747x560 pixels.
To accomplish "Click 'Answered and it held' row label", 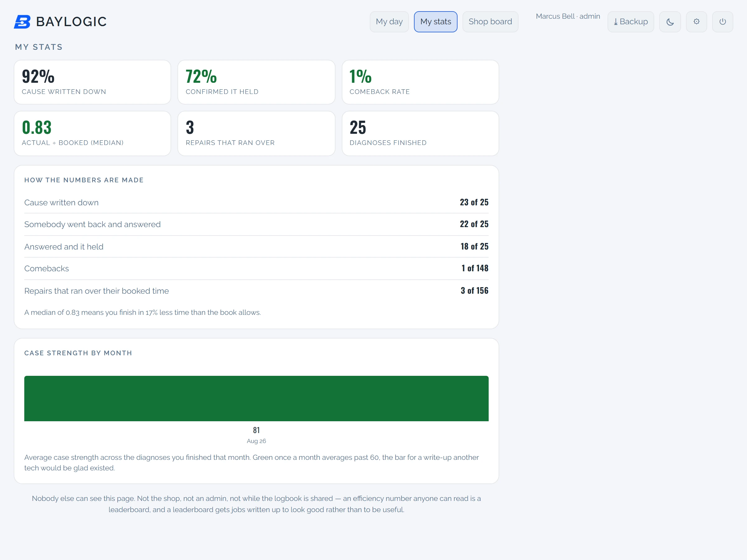I will pyautogui.click(x=64, y=247).
